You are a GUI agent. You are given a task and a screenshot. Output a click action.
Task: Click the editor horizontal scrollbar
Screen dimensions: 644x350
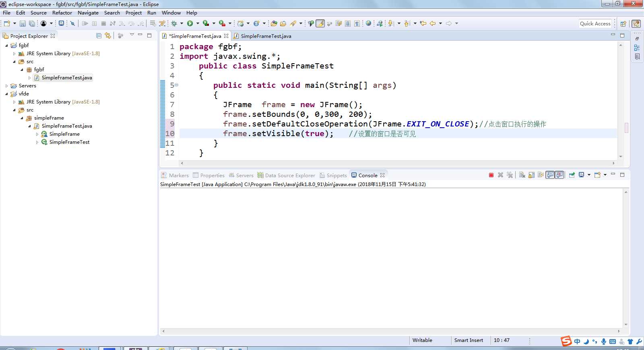[398, 163]
